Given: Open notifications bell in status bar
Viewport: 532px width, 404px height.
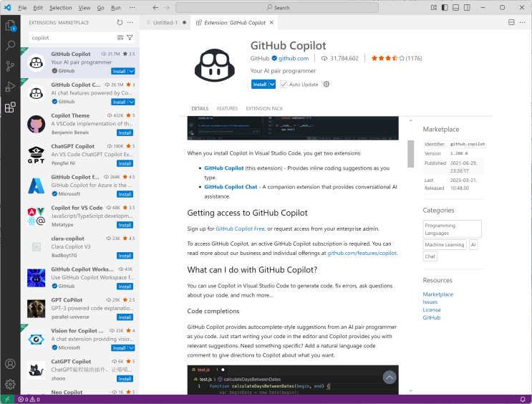Looking at the screenshot, I should [x=523, y=399].
